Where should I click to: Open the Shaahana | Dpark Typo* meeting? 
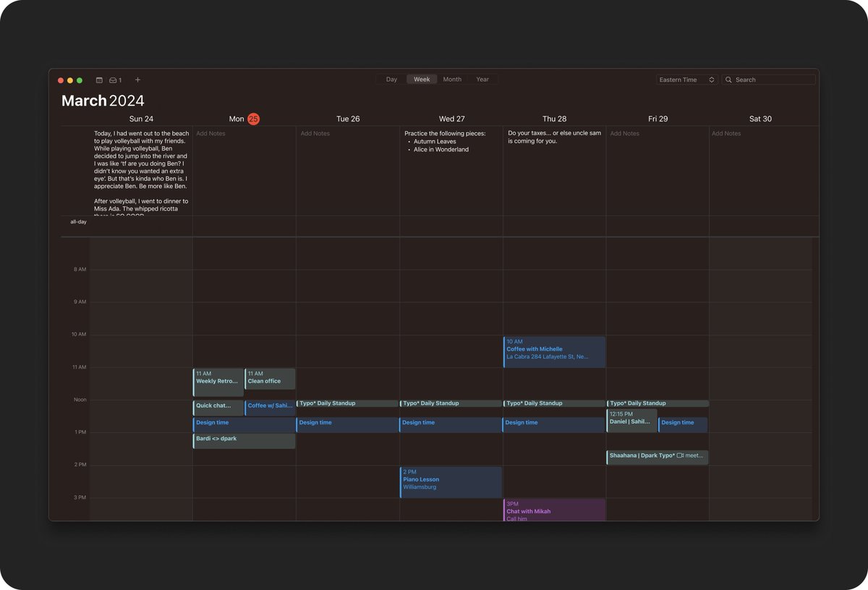coord(658,457)
